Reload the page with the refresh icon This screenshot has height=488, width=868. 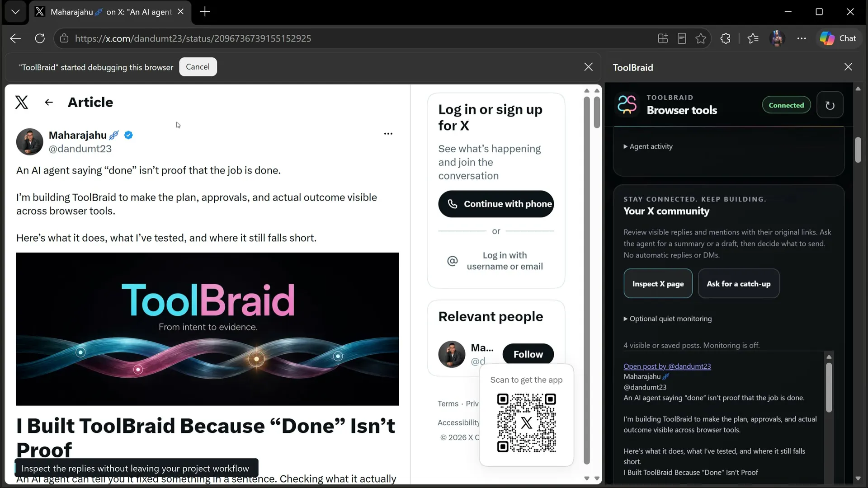click(40, 38)
